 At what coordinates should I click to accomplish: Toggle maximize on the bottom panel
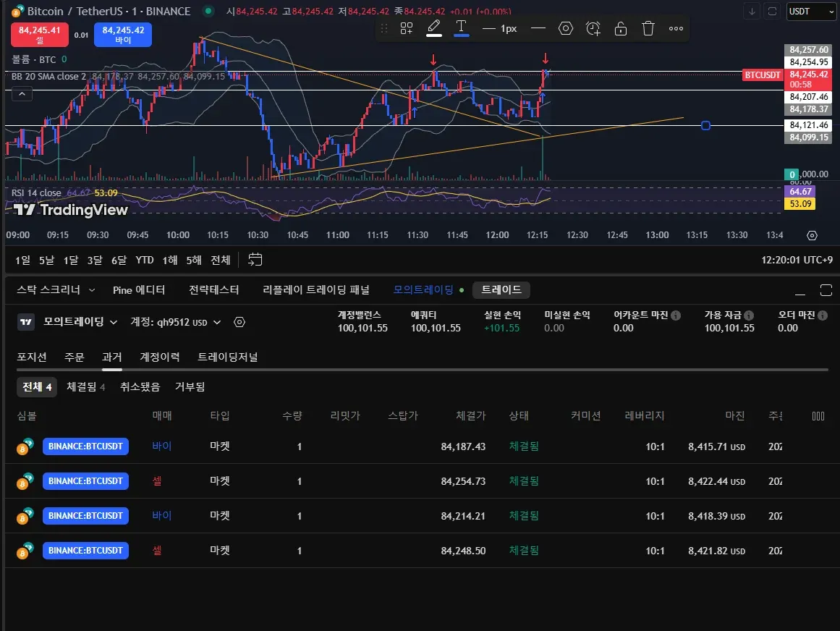tap(826, 290)
